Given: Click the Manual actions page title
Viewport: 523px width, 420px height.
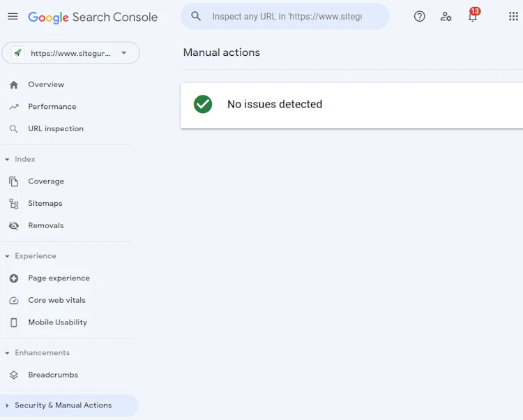Looking at the screenshot, I should click(222, 52).
